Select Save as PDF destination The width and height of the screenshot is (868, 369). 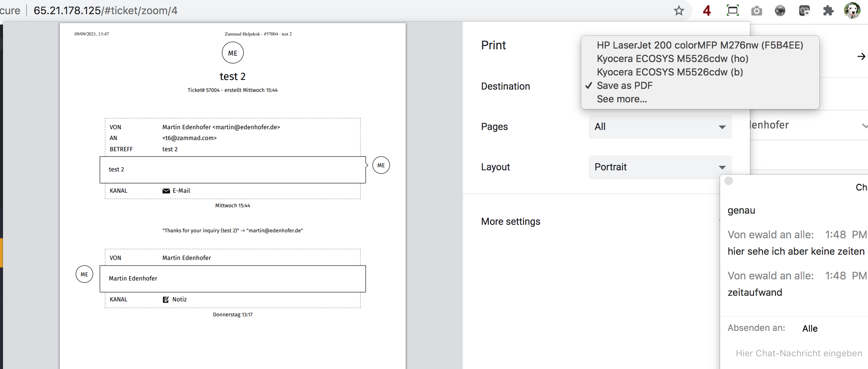tap(700, 86)
